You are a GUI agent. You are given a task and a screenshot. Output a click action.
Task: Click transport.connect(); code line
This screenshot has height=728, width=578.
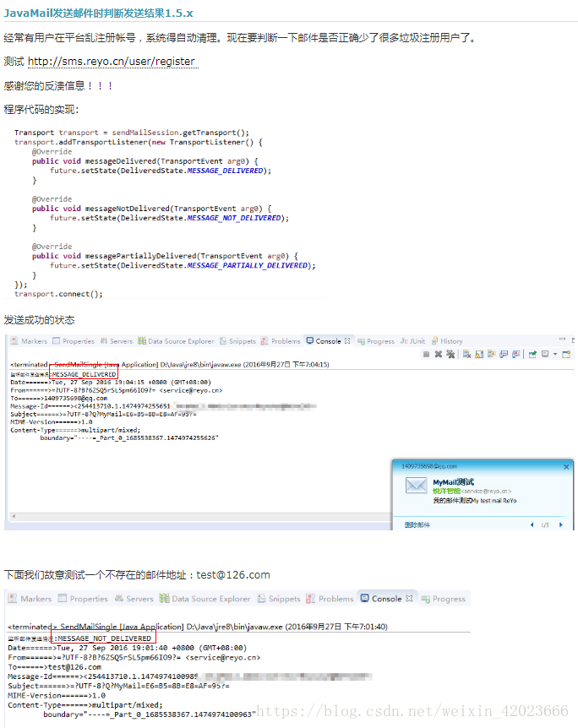click(x=58, y=294)
